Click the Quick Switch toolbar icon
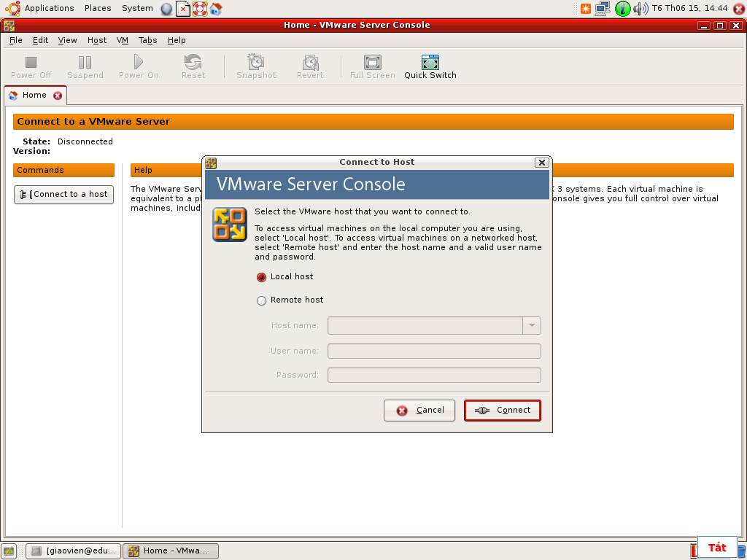Viewport: 747px width, 560px height. [430, 63]
